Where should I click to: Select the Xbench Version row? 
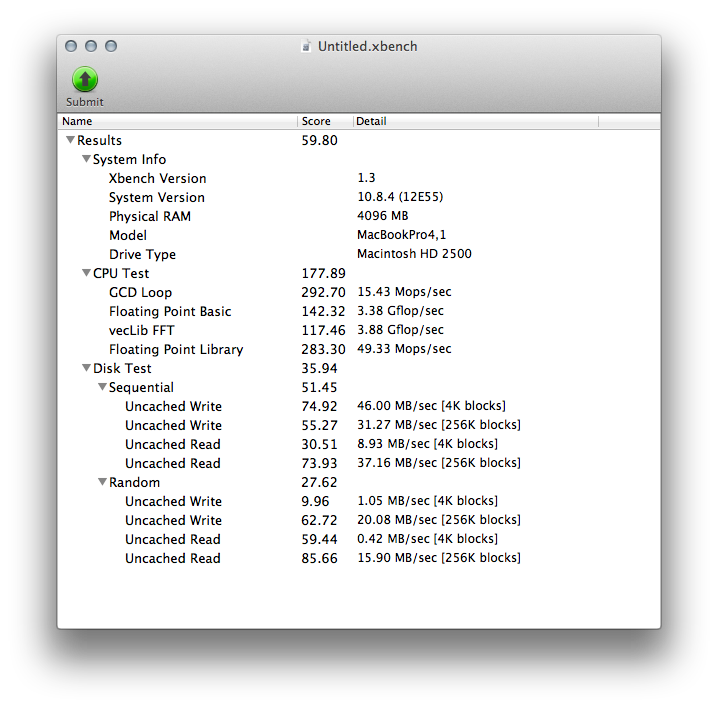[x=359, y=178]
